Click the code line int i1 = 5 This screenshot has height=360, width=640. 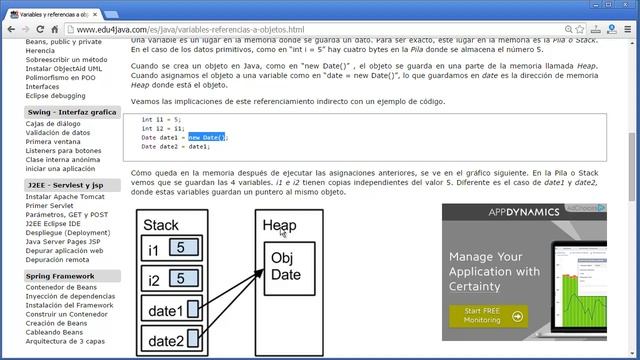pyautogui.click(x=161, y=120)
